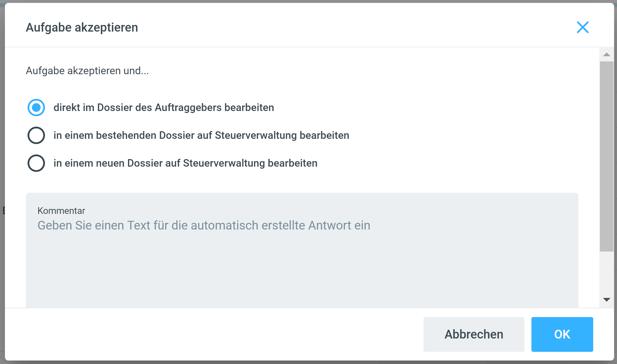
Task: Confirm with the OK button
Action: click(562, 334)
